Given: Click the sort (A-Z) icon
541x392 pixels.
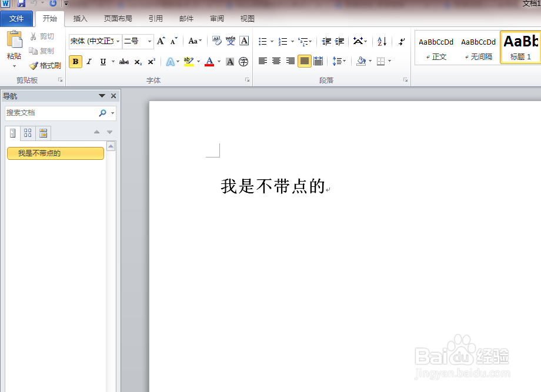Looking at the screenshot, I should [x=381, y=42].
